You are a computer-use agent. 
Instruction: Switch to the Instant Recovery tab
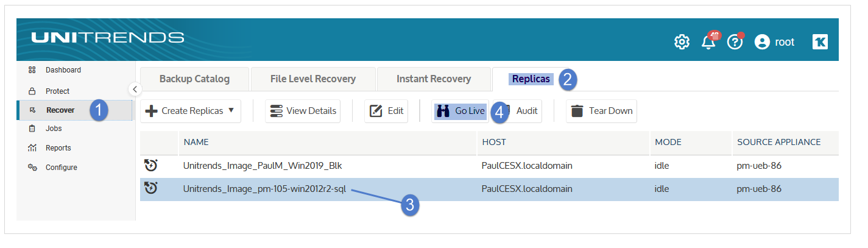pyautogui.click(x=434, y=79)
